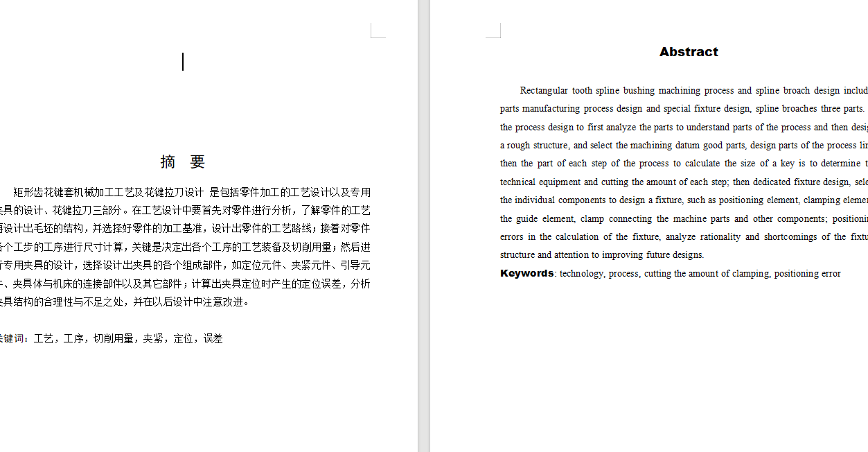The image size is (868, 452).
Task: Click the Chinese line containing '工艺装备及切削用量'
Action: pyautogui.click(x=185, y=247)
